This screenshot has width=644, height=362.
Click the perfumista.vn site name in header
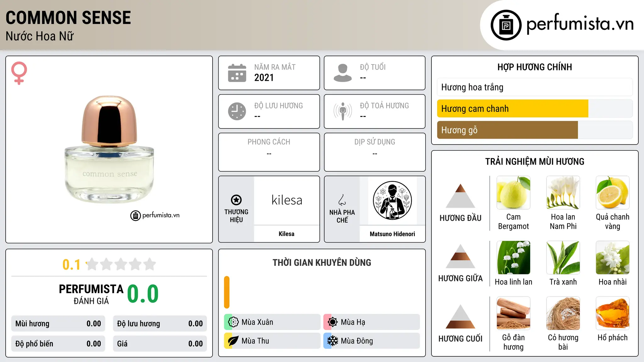[580, 24]
